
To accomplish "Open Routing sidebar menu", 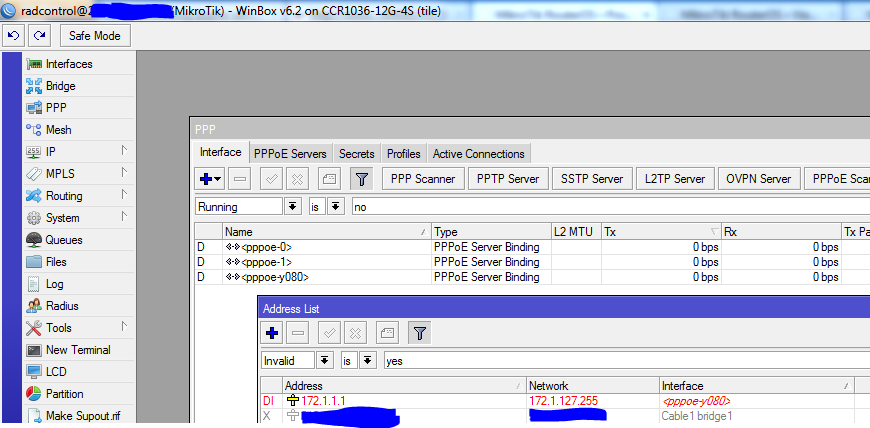I will point(78,196).
